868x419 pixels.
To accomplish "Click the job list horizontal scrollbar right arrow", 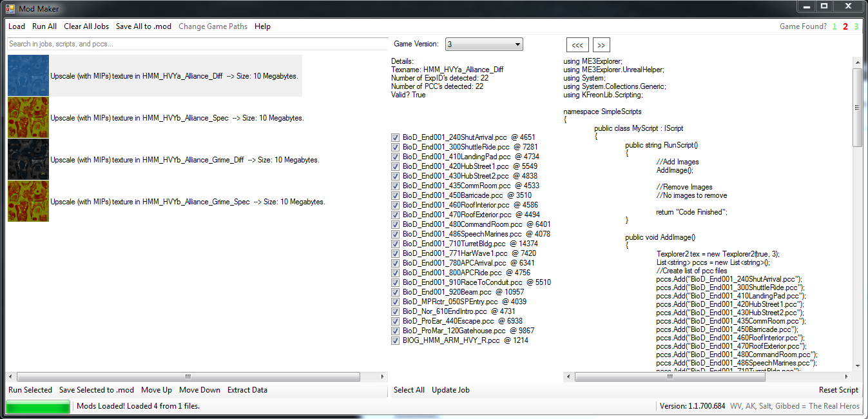I will tap(383, 376).
